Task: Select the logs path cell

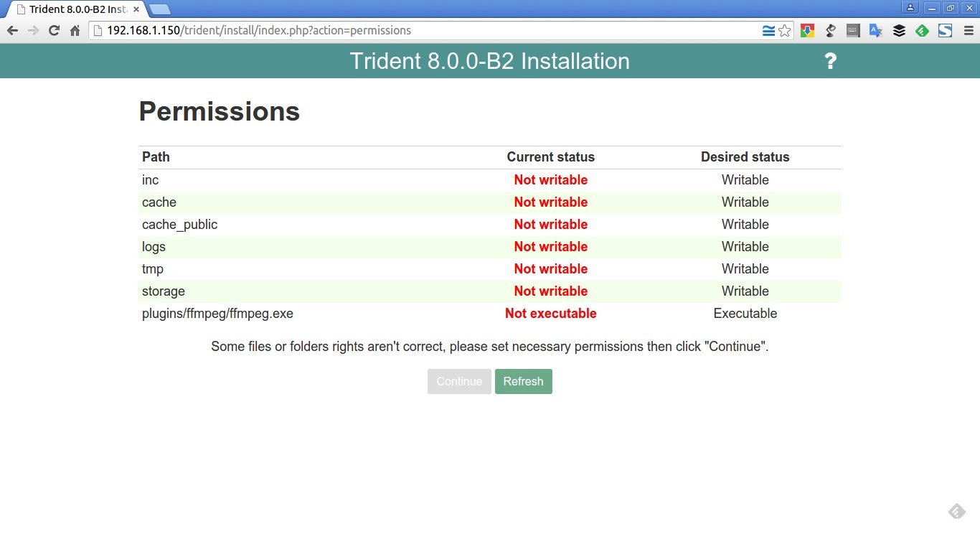Action: pos(154,246)
